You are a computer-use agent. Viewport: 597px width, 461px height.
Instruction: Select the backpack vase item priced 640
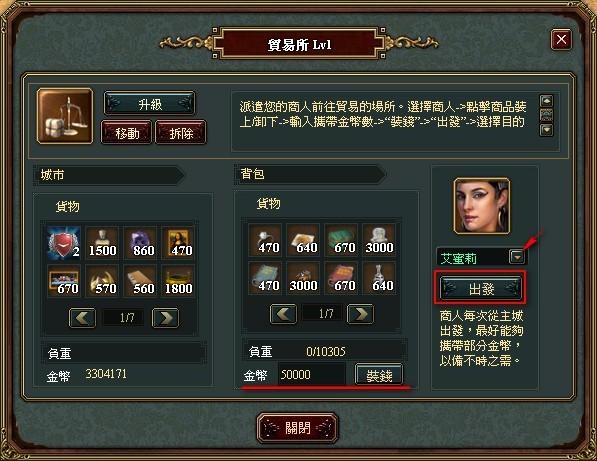tap(379, 278)
